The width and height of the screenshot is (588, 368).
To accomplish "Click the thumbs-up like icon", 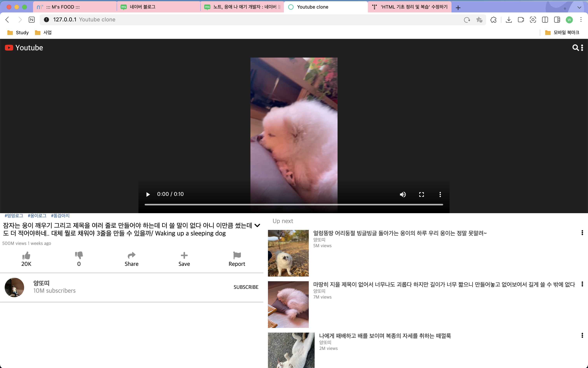I will 26,256.
